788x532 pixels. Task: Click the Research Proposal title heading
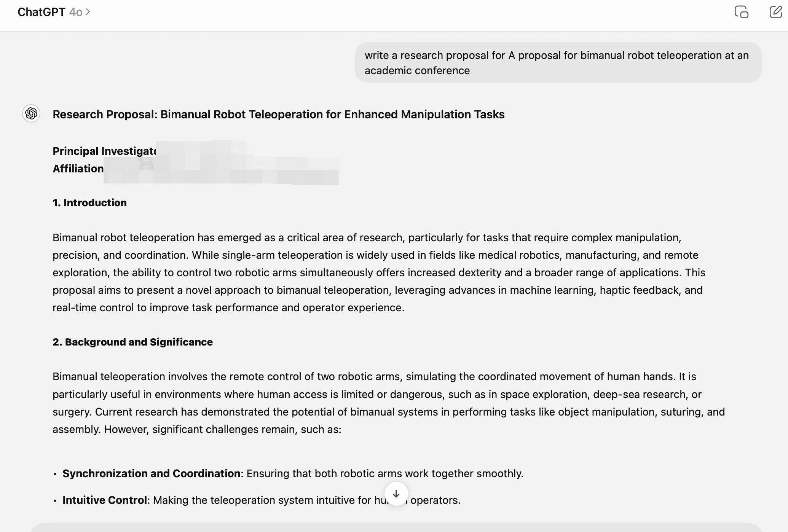coord(278,115)
